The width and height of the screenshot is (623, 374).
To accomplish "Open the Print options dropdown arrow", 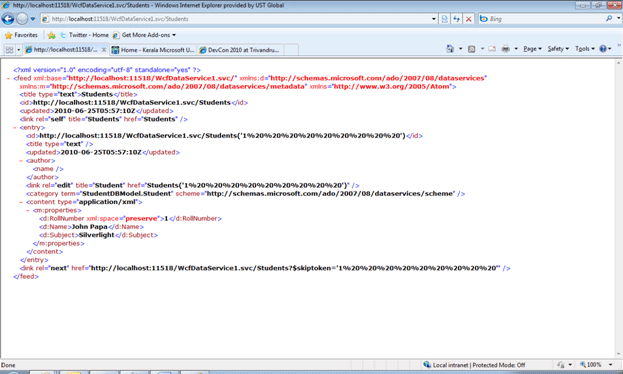I will (x=516, y=48).
